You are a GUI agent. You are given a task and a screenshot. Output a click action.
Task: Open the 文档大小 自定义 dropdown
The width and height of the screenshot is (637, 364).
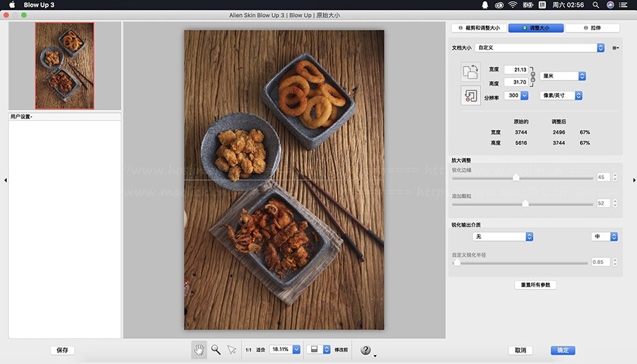coord(540,48)
